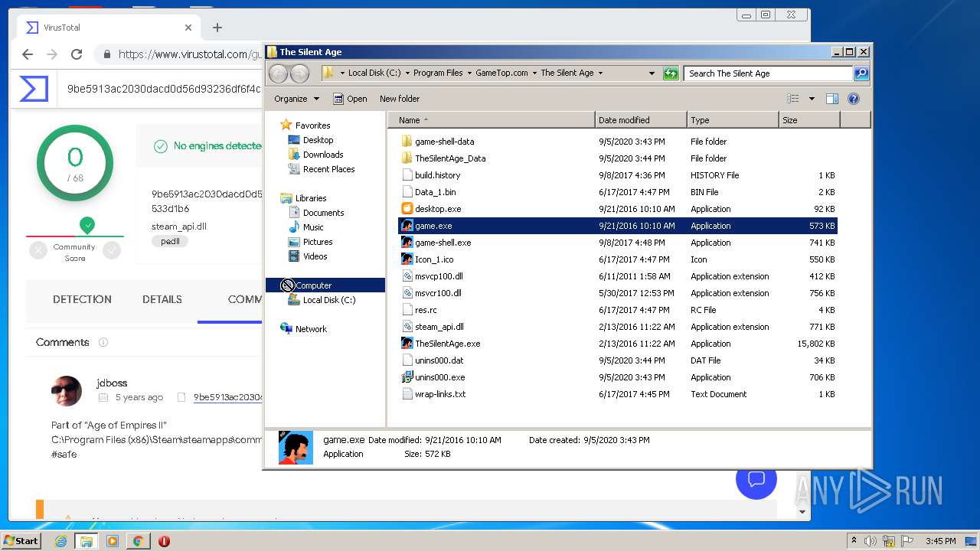The image size is (980, 551).
Task: Click the Internet Explorer taskbar icon
Action: 61,541
